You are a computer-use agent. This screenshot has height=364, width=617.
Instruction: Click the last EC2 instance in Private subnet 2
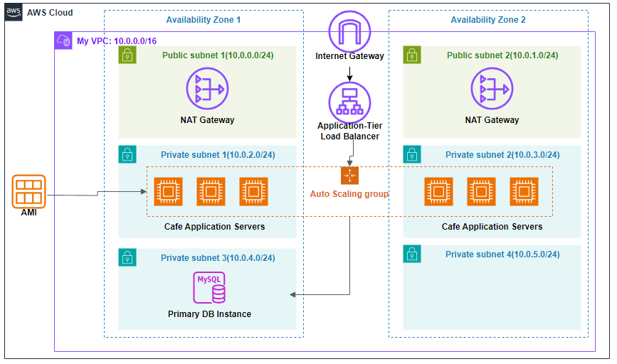coord(524,191)
